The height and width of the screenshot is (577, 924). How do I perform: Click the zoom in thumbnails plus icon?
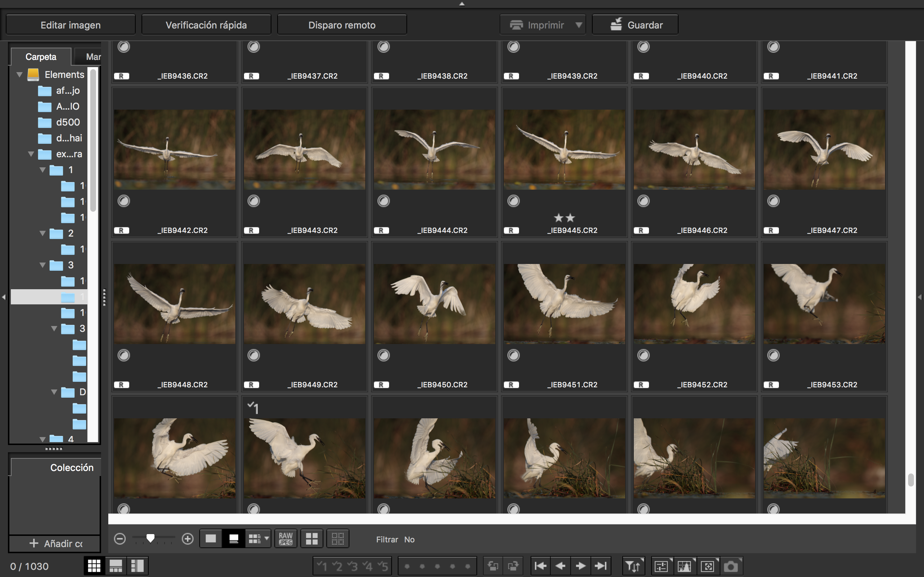(x=187, y=538)
